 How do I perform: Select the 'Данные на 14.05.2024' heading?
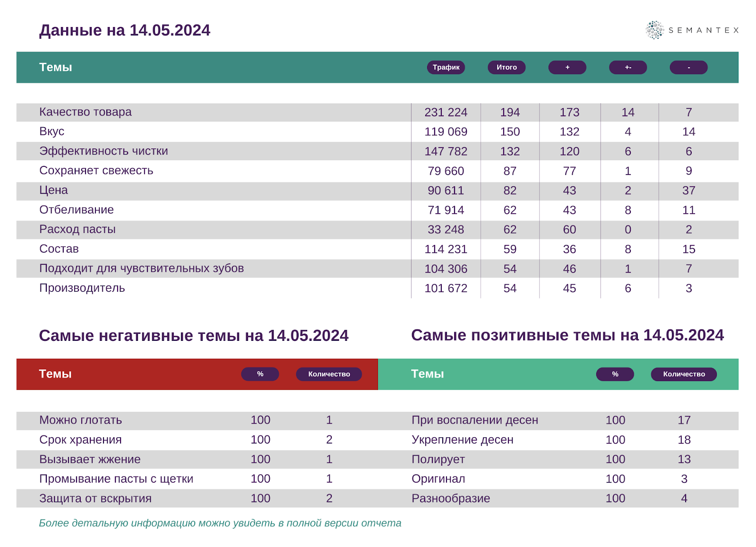coord(125,30)
